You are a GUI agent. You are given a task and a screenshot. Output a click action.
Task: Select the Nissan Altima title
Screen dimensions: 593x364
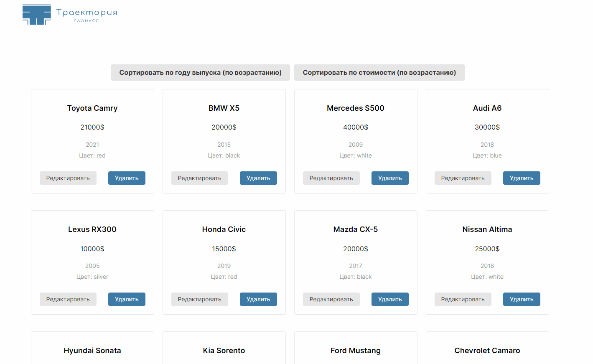point(487,229)
